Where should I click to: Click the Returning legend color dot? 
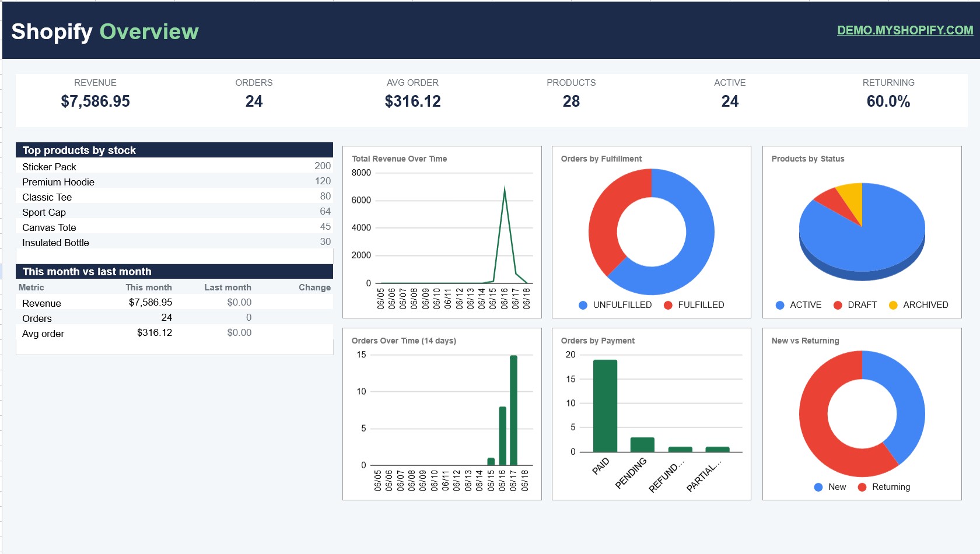pyautogui.click(x=862, y=487)
